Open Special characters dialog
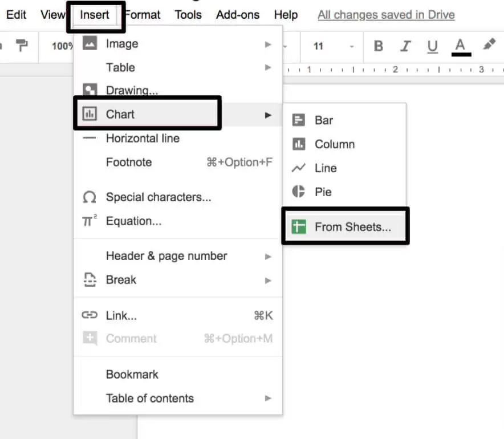504x439 pixels. (x=158, y=197)
